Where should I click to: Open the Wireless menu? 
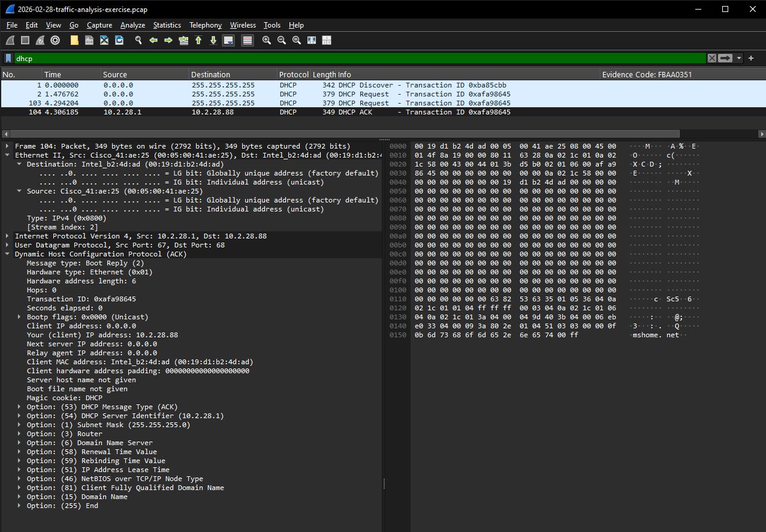243,25
